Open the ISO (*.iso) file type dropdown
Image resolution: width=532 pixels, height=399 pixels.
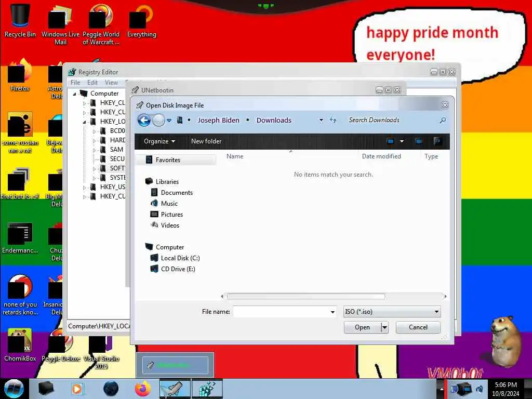pyautogui.click(x=392, y=312)
